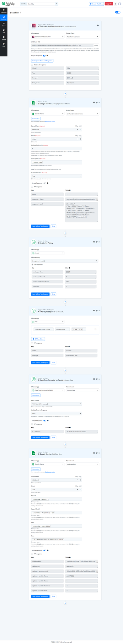Viewport: 123px width, 644px height.
Task: Open Trigger Event New Form Submission dropdown
Action: (83, 37)
